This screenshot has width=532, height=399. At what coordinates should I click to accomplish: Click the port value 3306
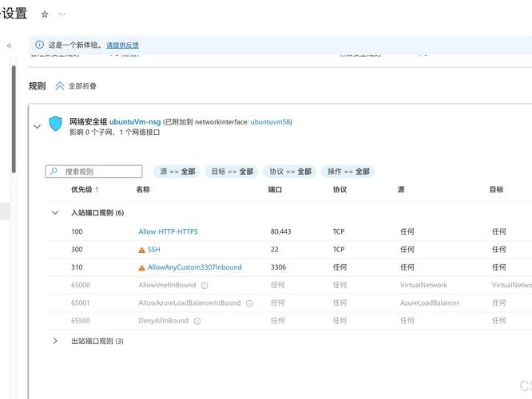278,267
